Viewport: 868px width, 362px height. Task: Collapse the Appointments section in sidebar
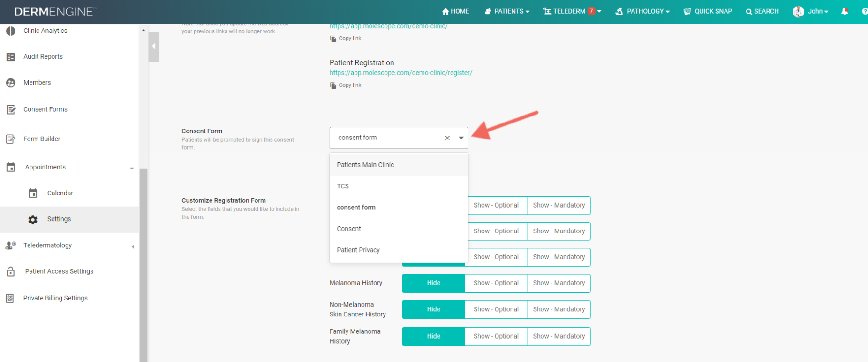pyautogui.click(x=132, y=168)
